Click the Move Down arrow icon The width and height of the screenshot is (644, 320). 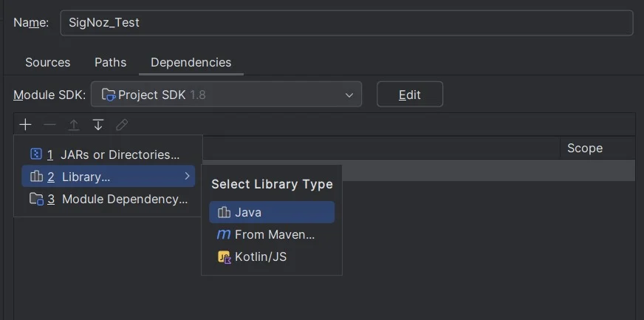(x=97, y=125)
